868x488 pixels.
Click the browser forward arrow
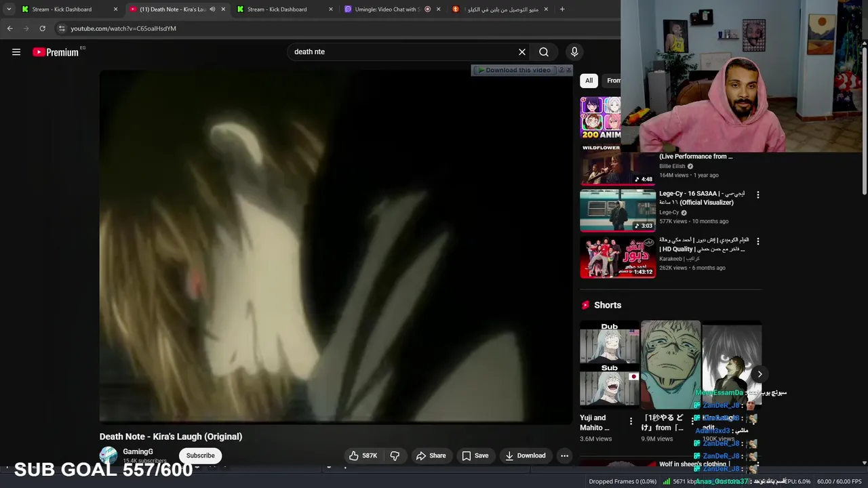pos(26,28)
